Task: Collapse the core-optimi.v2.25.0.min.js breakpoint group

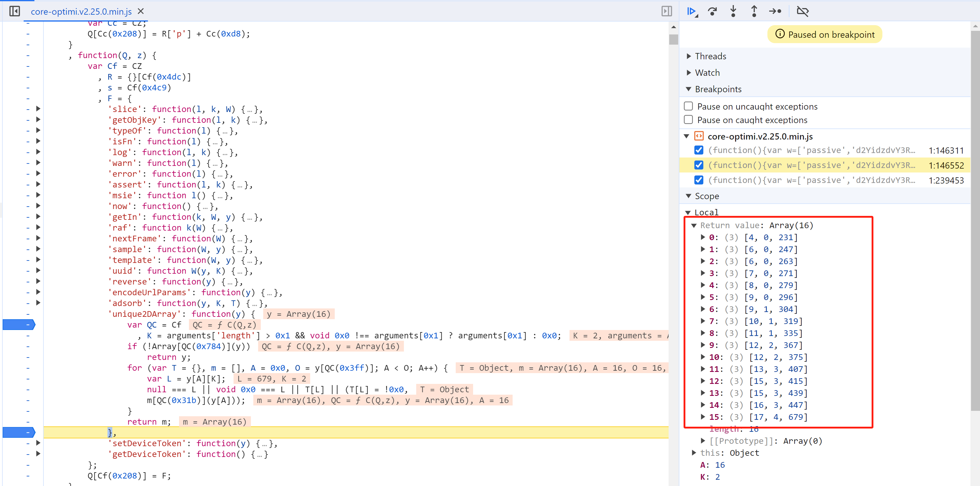Action: [687, 136]
